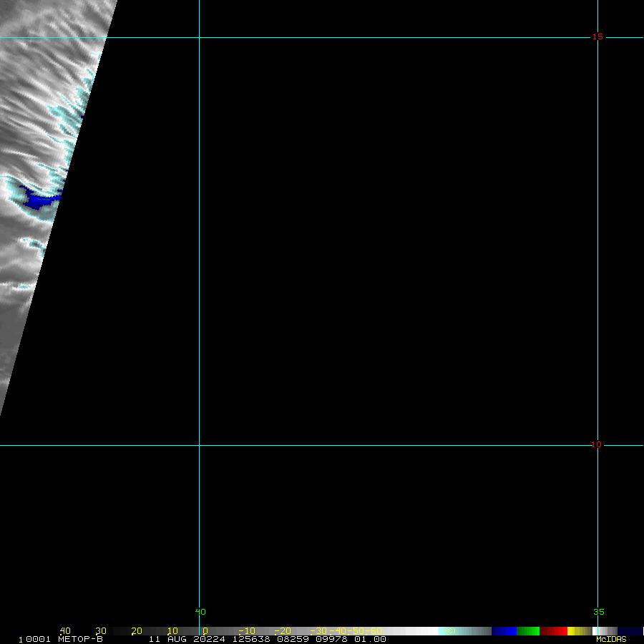Click the intersection of 10 latitude and 35 longitude lines

[597, 445]
